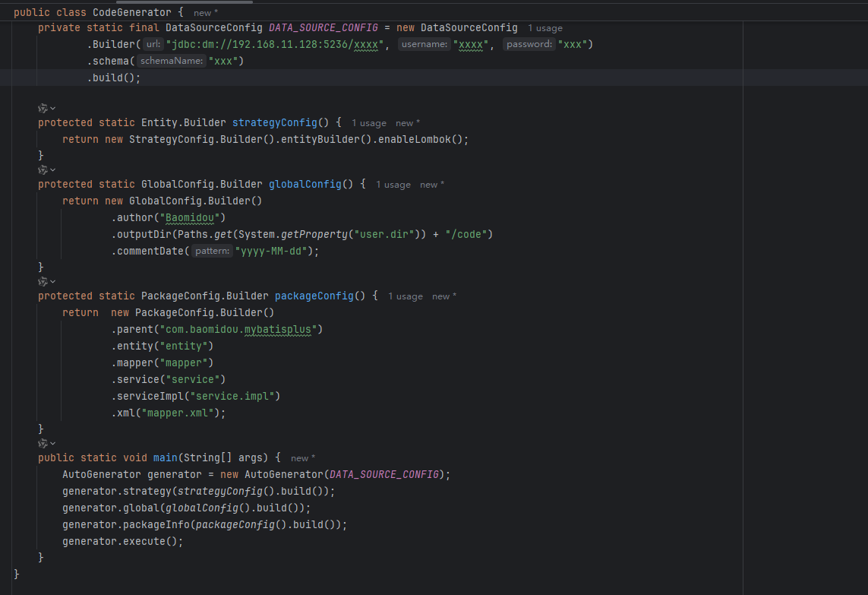This screenshot has height=595, width=868.
Task: Click the enableLombok() call
Action: tap(420, 139)
